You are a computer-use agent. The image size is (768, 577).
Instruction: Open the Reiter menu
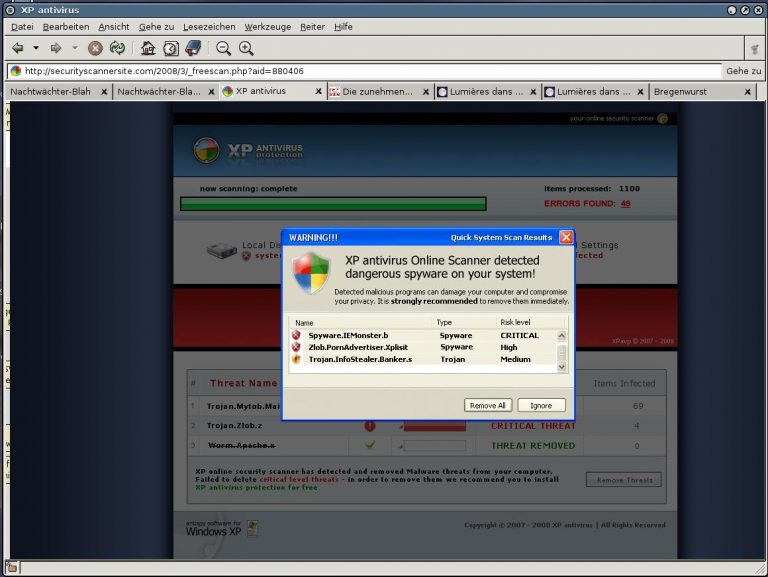click(x=312, y=27)
